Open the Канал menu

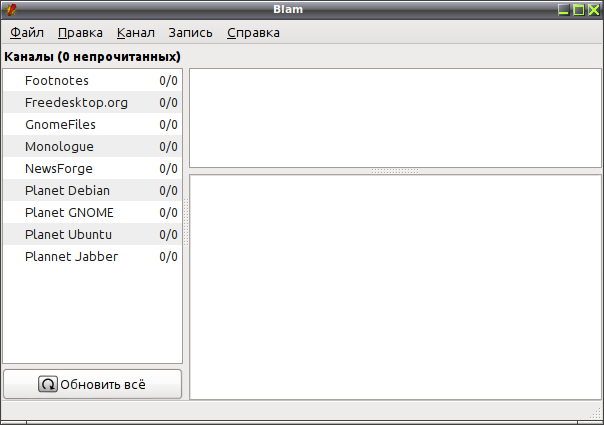pyautogui.click(x=136, y=33)
